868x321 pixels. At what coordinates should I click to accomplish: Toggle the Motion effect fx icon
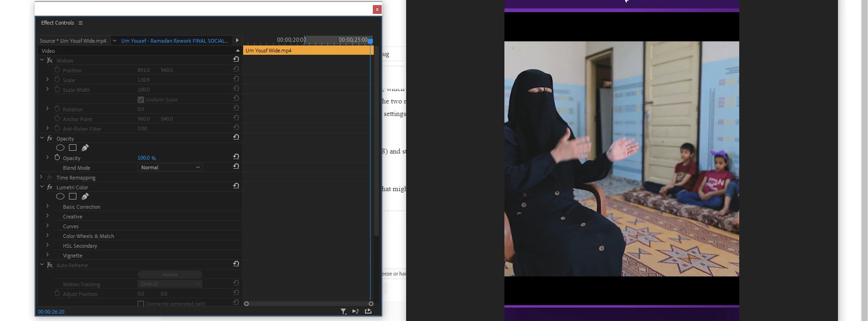50,60
